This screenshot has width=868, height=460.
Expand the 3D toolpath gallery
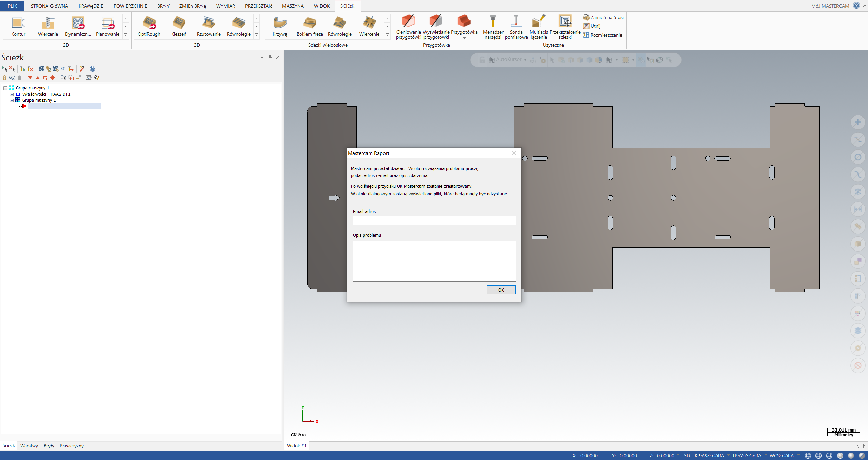click(256, 35)
